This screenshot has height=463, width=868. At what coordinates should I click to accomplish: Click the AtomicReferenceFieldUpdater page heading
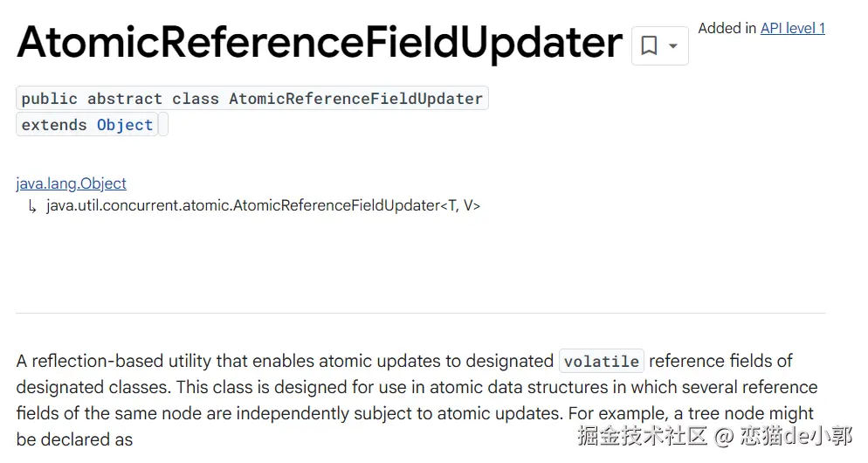[320, 42]
